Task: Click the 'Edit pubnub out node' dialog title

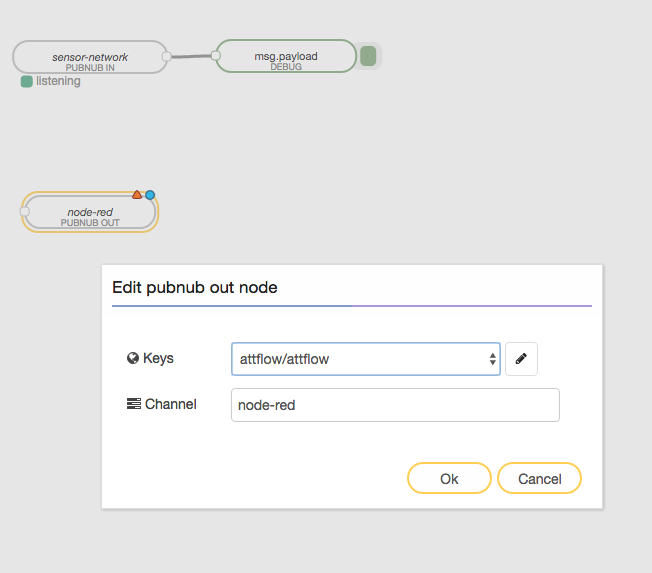Action: click(x=195, y=287)
